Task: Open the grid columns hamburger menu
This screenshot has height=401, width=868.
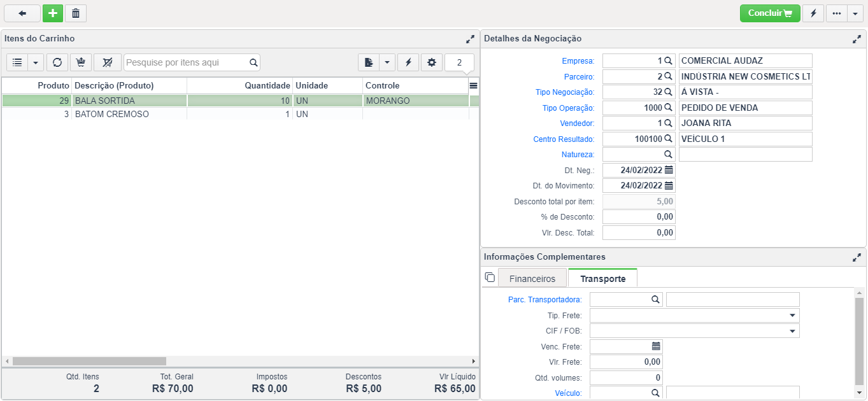Action: 473,85
